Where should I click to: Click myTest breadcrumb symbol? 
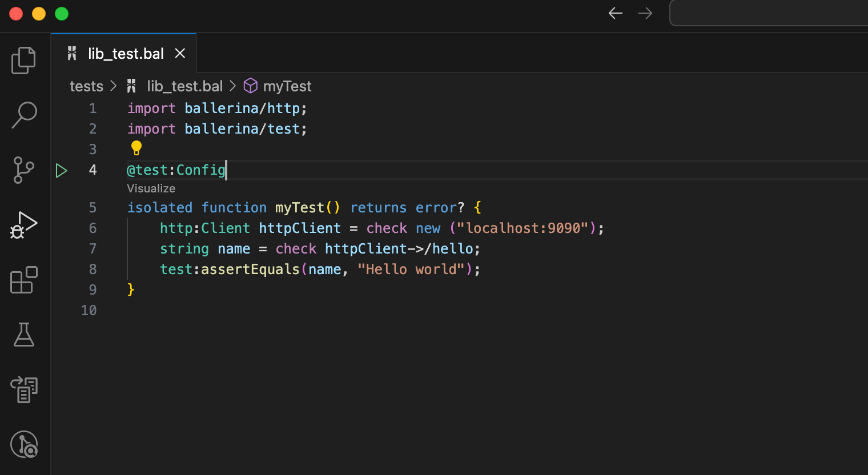pyautogui.click(x=287, y=86)
